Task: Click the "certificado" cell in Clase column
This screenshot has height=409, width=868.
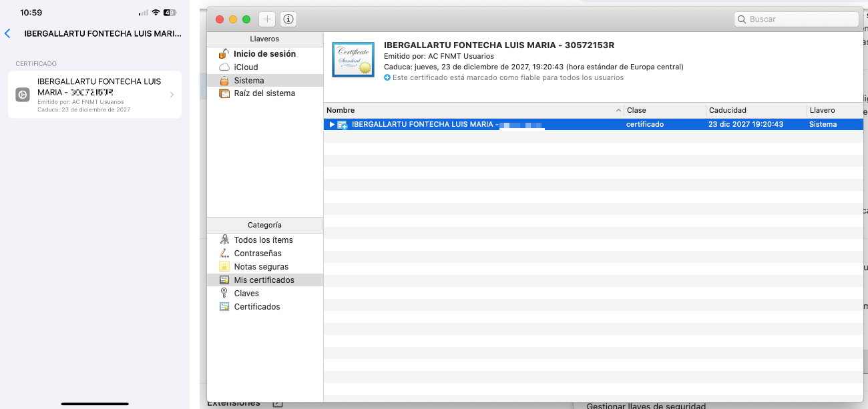Action: (x=645, y=124)
